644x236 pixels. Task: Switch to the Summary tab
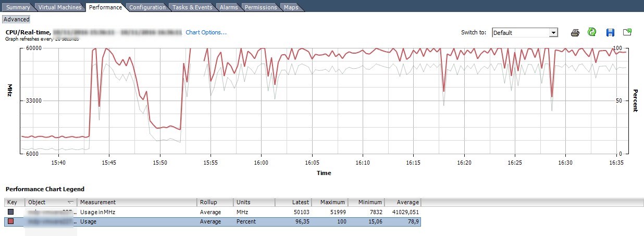[18, 7]
